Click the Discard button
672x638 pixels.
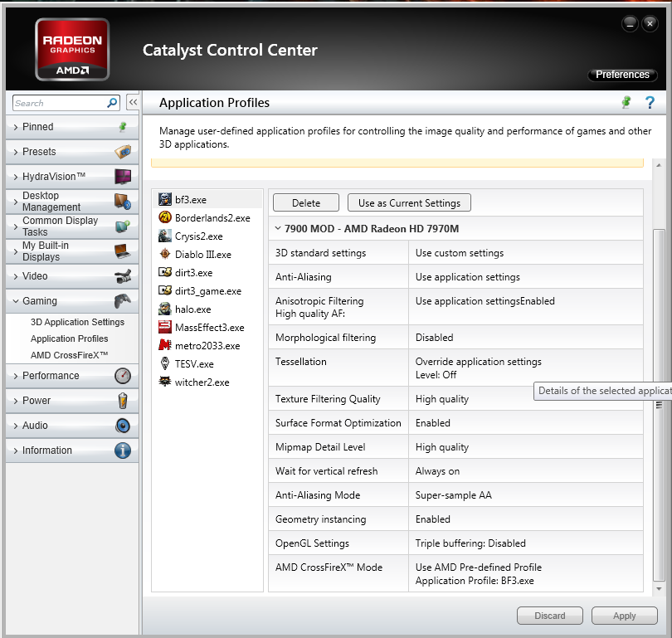pyautogui.click(x=550, y=616)
